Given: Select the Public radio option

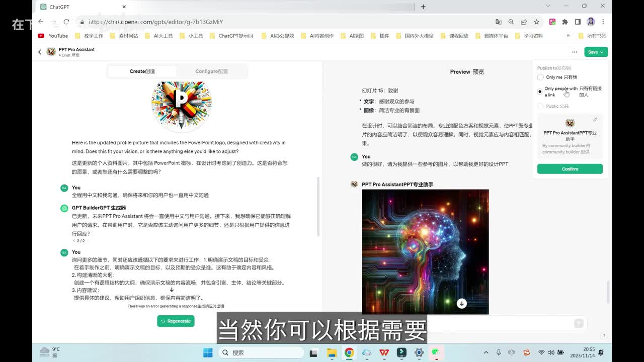Looking at the screenshot, I should [x=540, y=106].
